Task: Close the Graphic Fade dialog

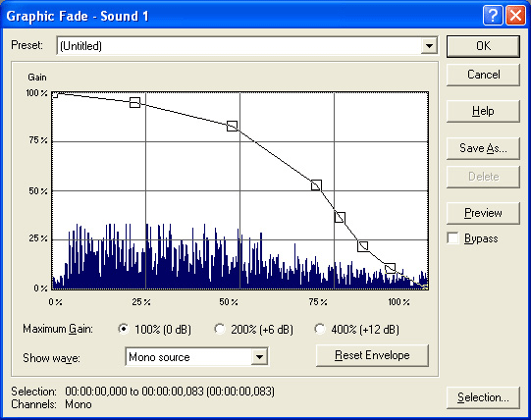Action: [515, 16]
